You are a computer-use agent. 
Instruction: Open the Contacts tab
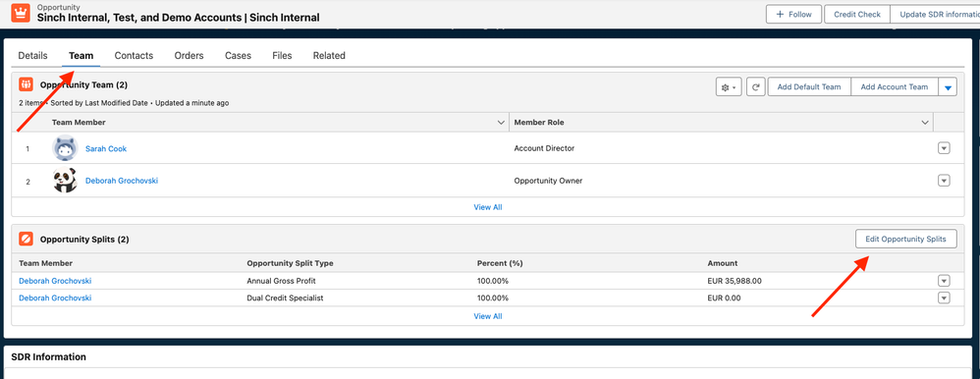tap(134, 56)
